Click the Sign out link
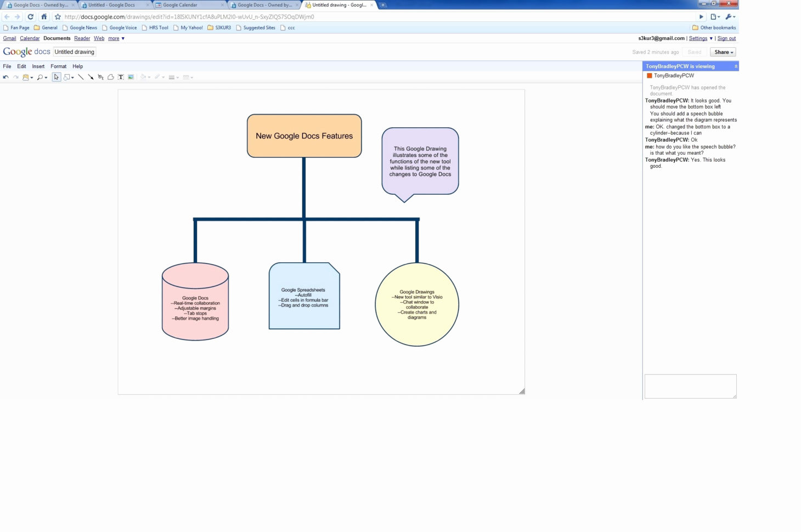Screen dimensions: 801x532 726,38
